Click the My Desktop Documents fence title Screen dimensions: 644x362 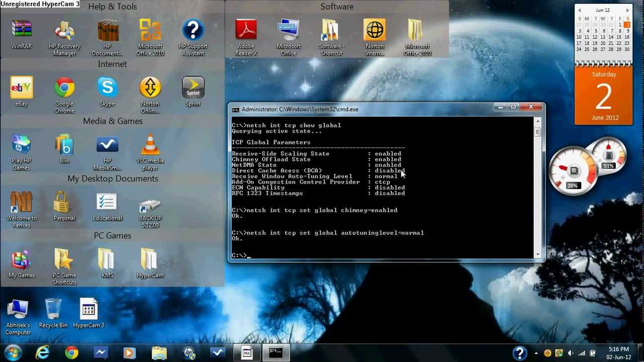[x=113, y=178]
